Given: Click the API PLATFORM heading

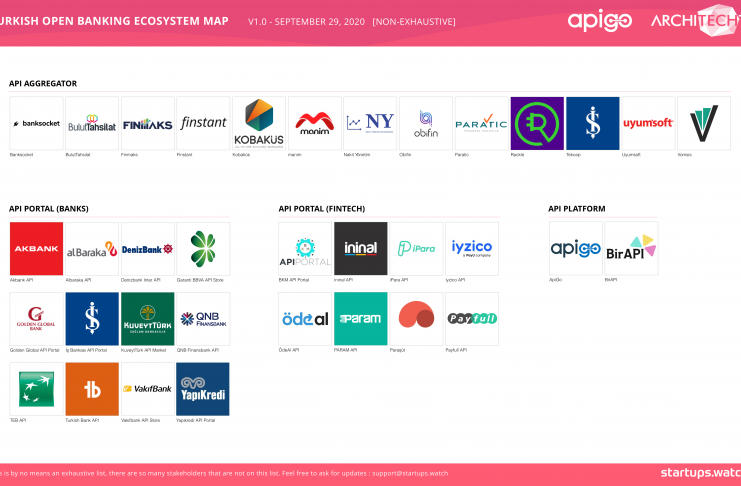Looking at the screenshot, I should (x=577, y=209).
